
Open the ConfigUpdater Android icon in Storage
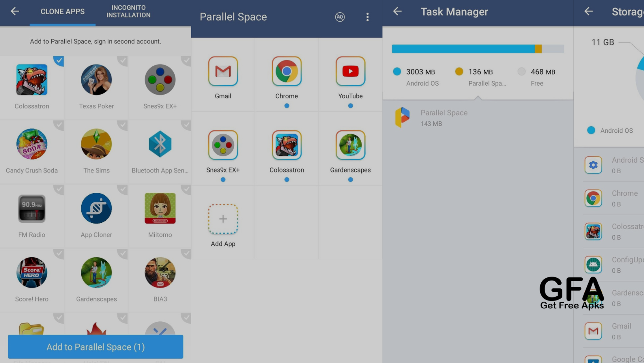[x=593, y=265]
